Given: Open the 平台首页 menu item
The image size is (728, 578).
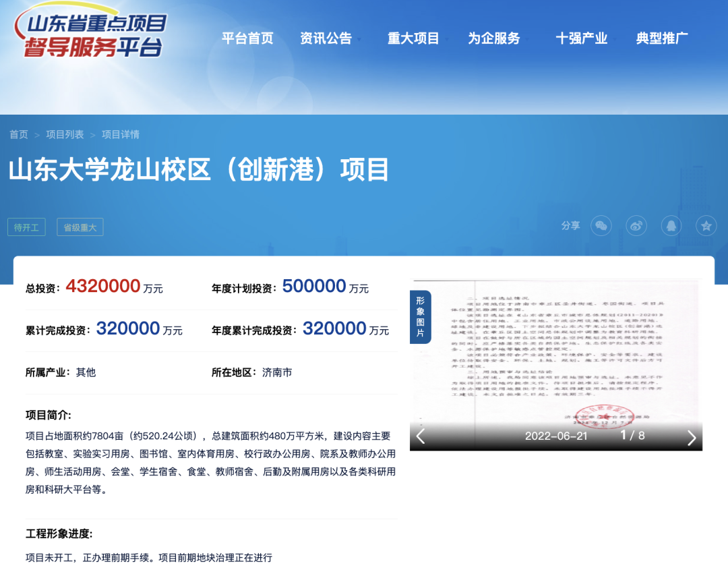Looking at the screenshot, I should (247, 38).
